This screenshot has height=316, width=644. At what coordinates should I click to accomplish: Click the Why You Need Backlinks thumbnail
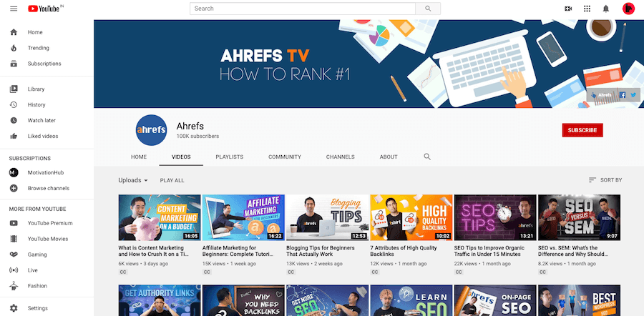[243, 300]
